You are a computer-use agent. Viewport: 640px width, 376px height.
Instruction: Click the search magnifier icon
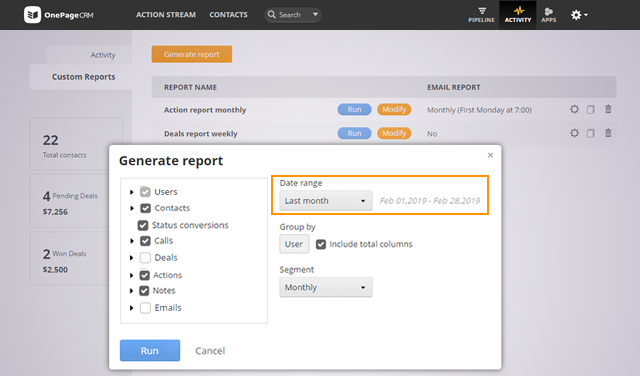pos(271,15)
